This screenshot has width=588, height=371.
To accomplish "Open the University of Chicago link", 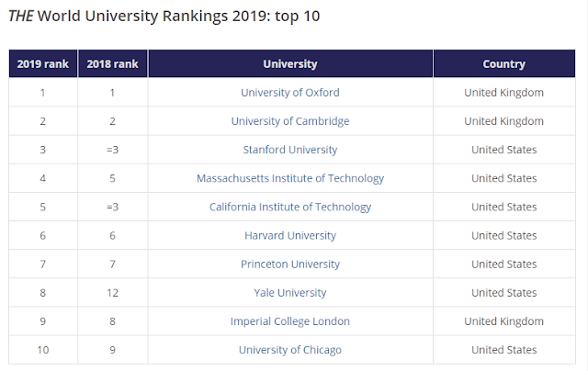I will (x=289, y=350).
